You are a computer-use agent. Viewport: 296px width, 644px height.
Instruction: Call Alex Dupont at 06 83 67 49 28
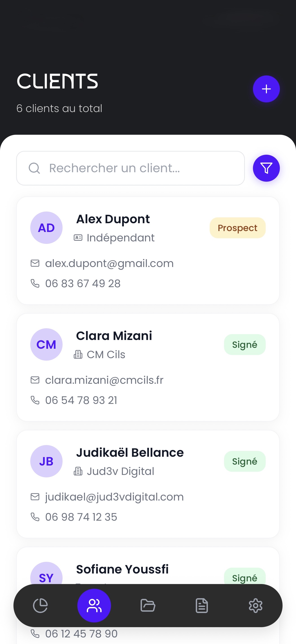click(83, 284)
